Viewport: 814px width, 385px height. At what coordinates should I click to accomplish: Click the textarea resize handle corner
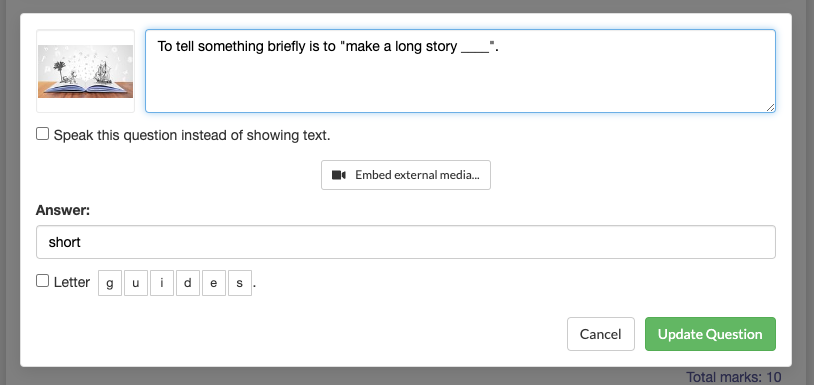770,107
